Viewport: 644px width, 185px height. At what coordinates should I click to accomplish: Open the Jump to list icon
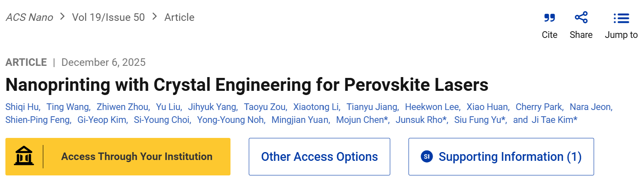click(621, 18)
